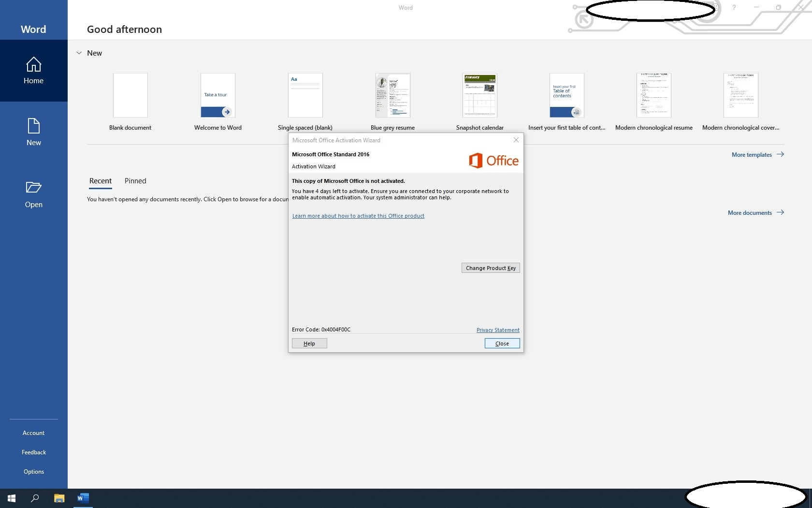Click the Word help question mark icon

pos(734,7)
